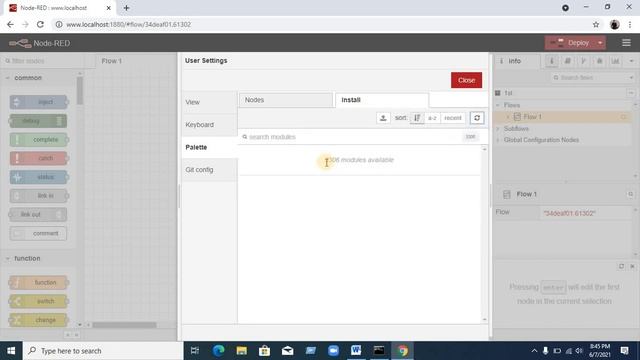The image size is (640, 360).
Task: Open a new browser tab
Action: [x=126, y=8]
